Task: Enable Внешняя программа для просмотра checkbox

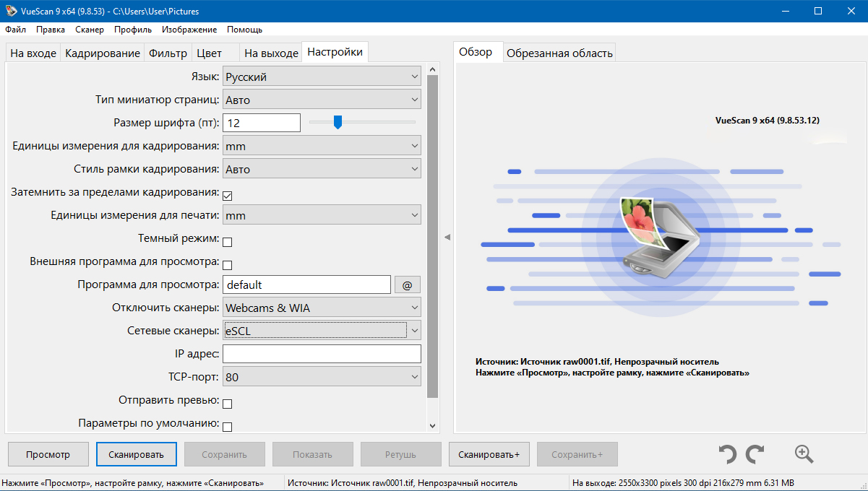Action: pyautogui.click(x=227, y=264)
